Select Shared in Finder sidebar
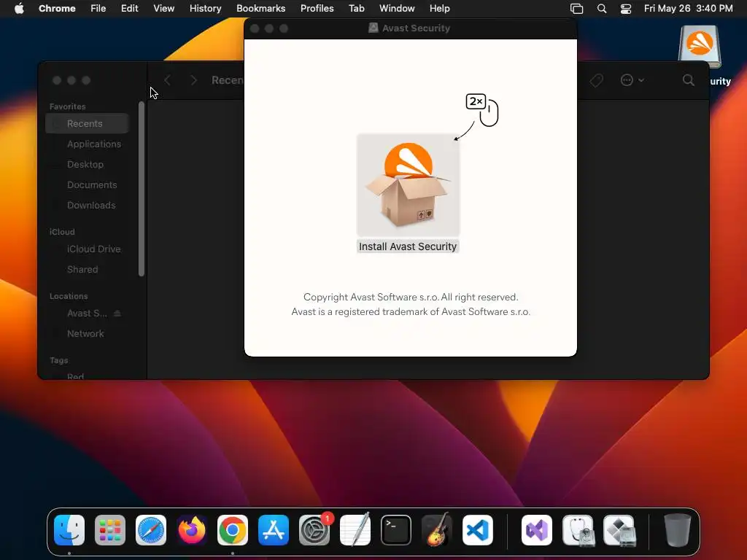The width and height of the screenshot is (747, 560). click(88, 270)
